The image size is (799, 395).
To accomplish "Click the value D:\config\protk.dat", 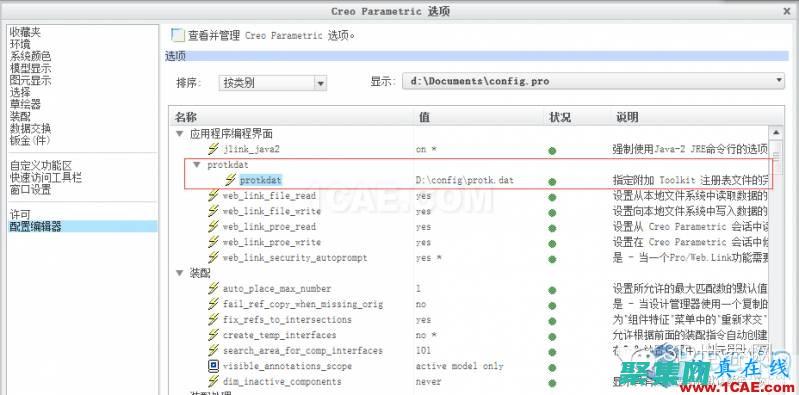I will click(464, 180).
